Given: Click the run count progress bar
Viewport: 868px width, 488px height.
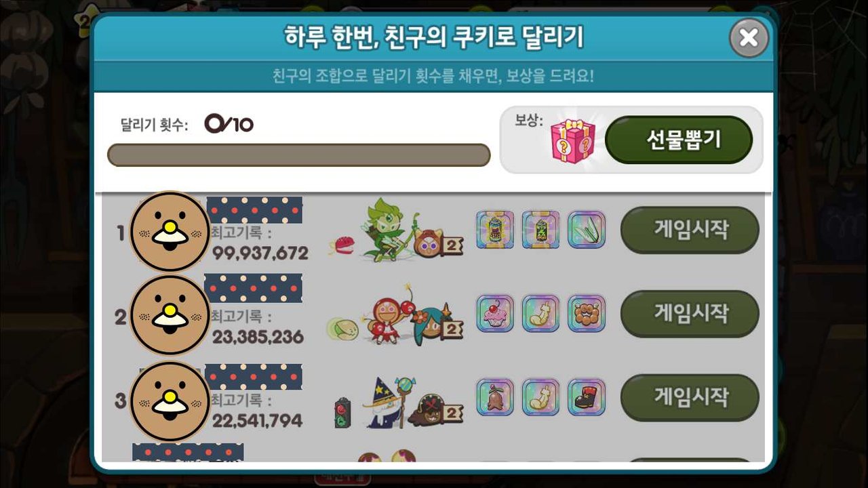Looking at the screenshot, I should pyautogui.click(x=298, y=155).
